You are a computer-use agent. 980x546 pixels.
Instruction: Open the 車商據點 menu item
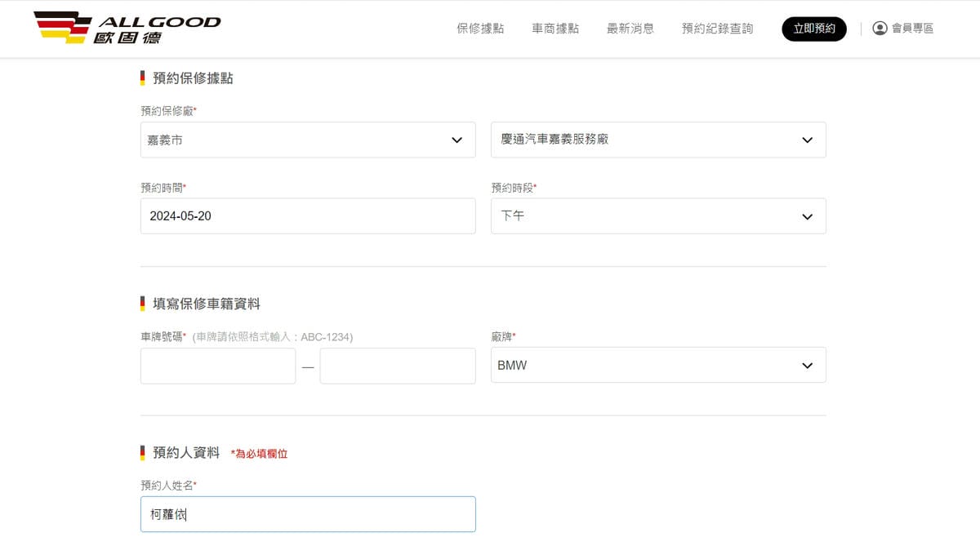coord(555,29)
